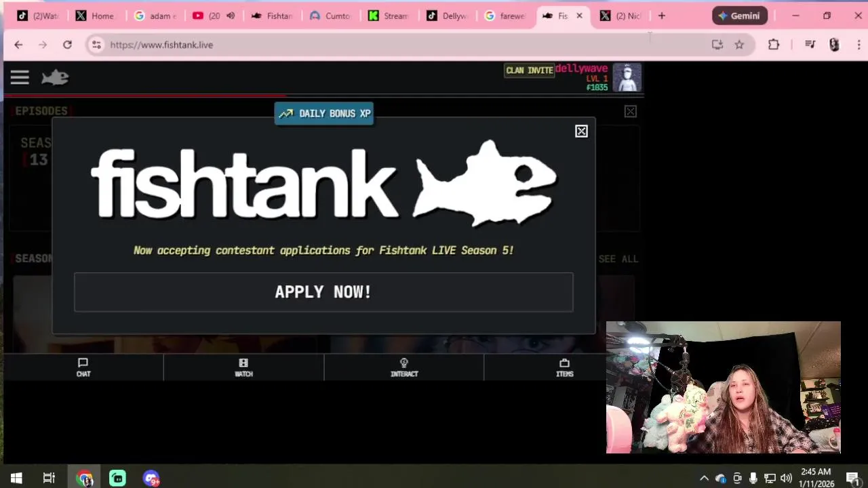Switch to the TikTok Dellyw tab
Screen dimensions: 868x488
(x=447, y=16)
